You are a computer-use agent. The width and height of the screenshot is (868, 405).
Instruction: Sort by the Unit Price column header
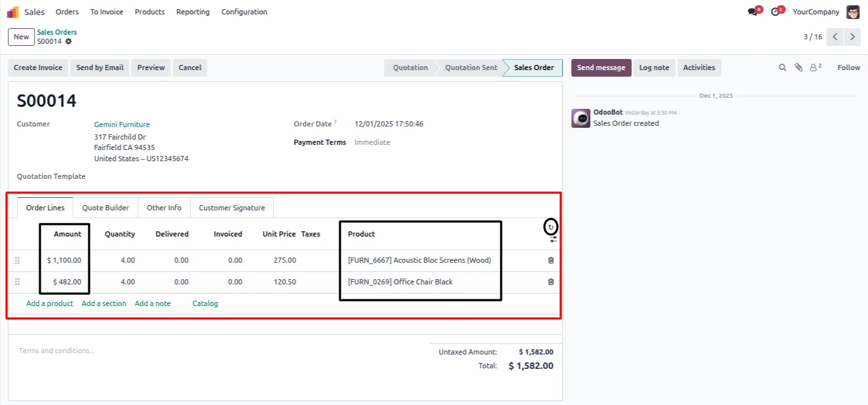[279, 234]
